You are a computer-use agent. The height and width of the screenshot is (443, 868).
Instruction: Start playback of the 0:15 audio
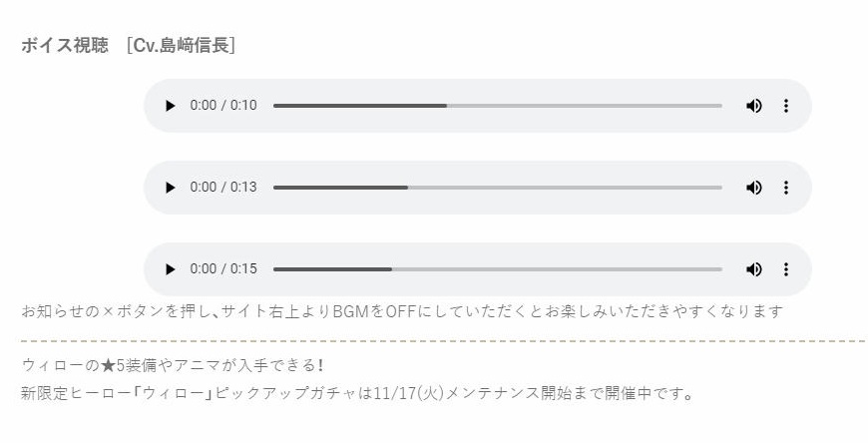pos(171,269)
